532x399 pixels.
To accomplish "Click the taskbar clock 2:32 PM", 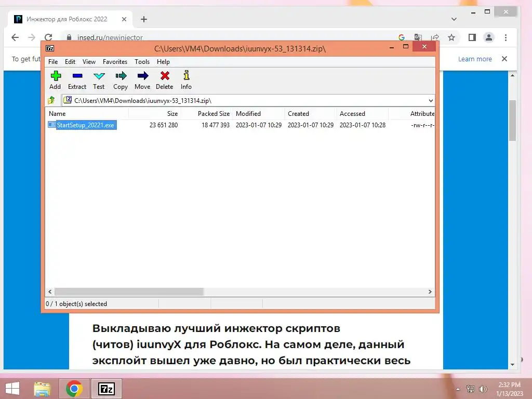I will click(x=509, y=385).
